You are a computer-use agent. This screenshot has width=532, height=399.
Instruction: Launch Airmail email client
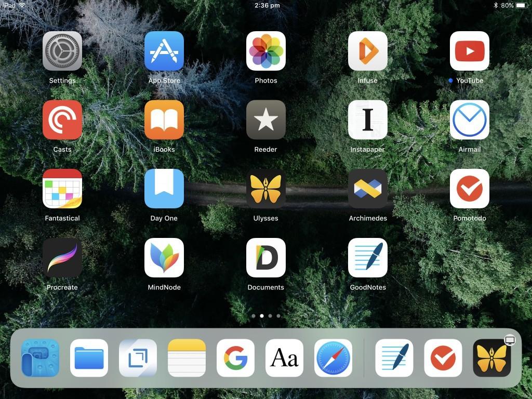469,120
